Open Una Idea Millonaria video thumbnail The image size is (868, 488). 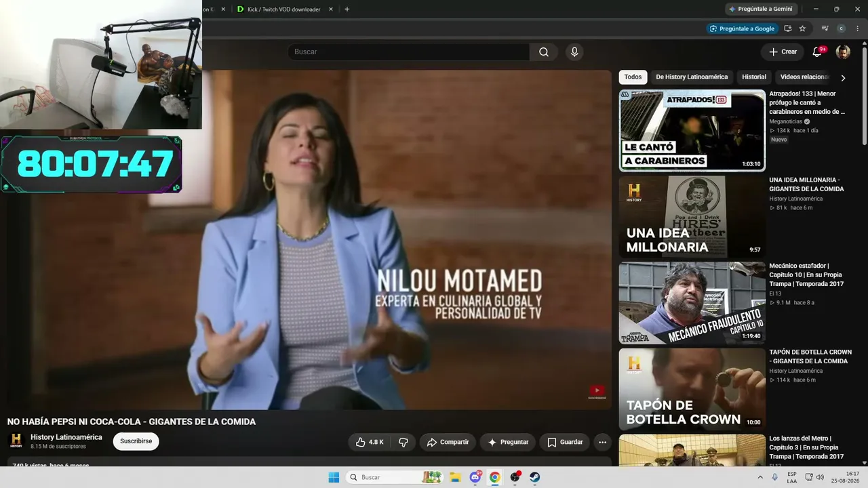692,216
